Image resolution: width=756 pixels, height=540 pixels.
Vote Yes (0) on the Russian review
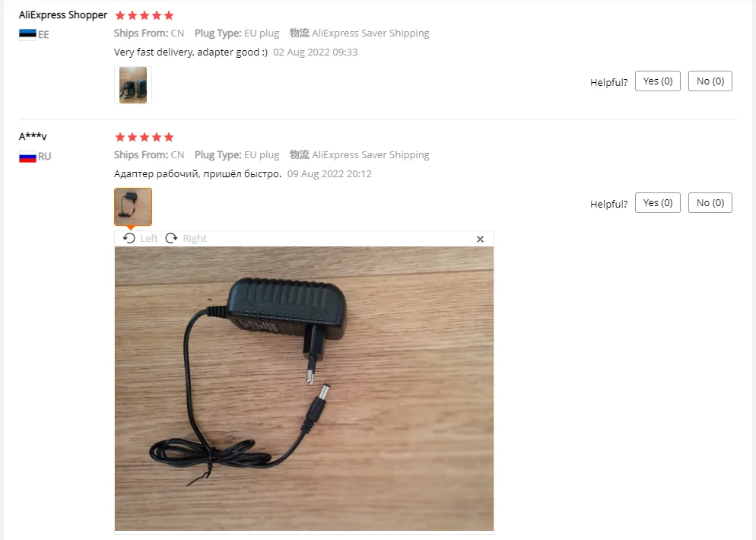click(658, 202)
